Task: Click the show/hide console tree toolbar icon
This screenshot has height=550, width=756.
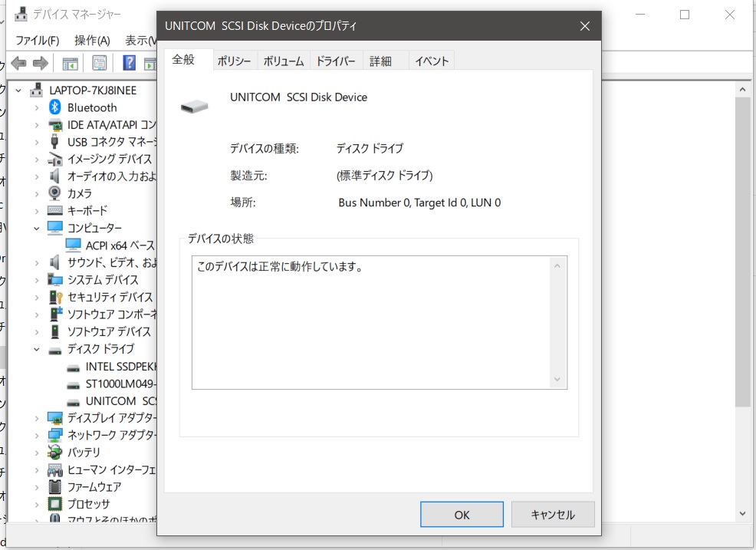Action: pyautogui.click(x=71, y=62)
